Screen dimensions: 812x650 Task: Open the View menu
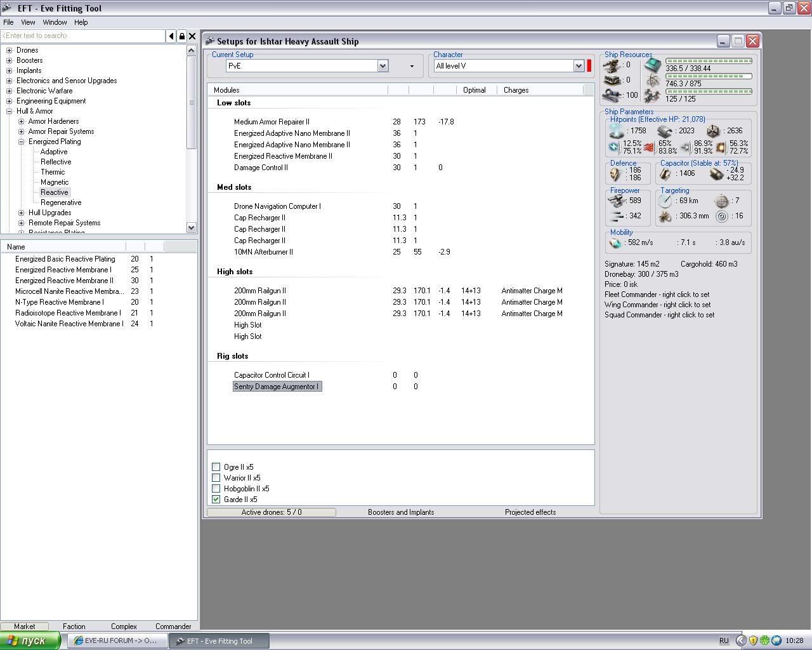28,22
